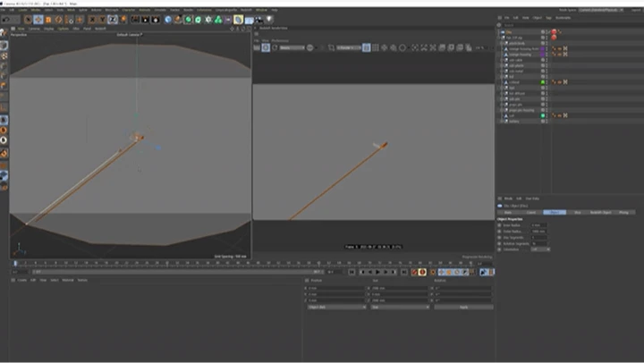The image size is (644, 363).
Task: Go to the end of animation
Action: 404,272
